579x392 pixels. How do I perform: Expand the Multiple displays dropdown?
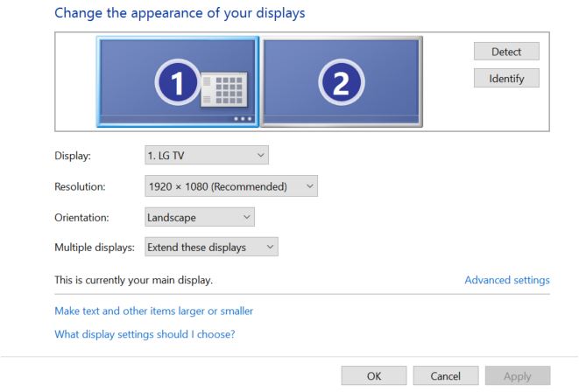tap(210, 248)
